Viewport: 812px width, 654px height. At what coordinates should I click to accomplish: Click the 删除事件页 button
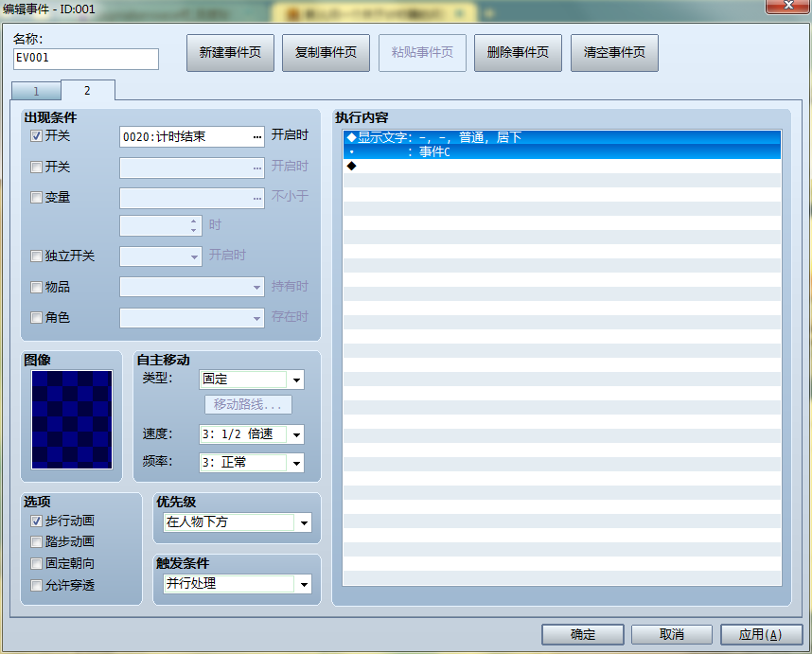[x=518, y=53]
